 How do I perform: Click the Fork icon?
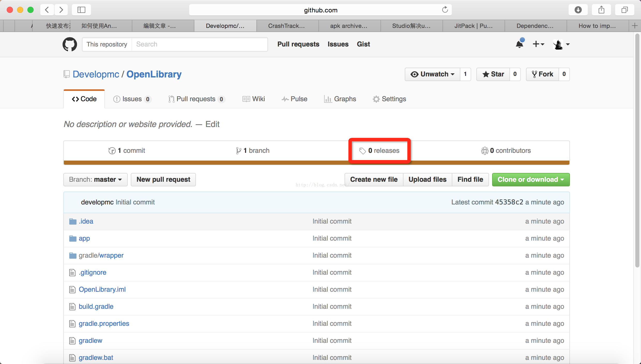coord(534,74)
